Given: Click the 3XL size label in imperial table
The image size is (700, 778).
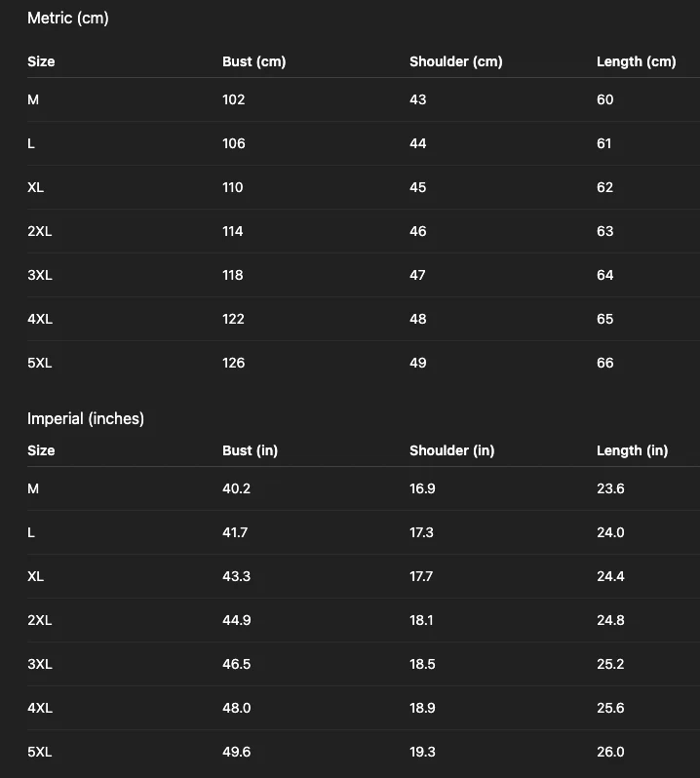Looking at the screenshot, I should (x=40, y=664).
